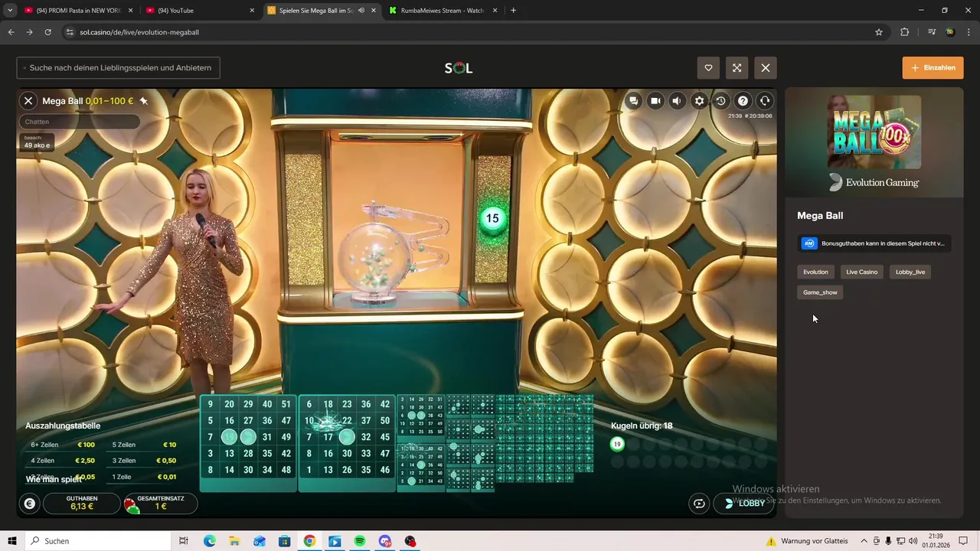Select the Evolution tag
This screenshot has height=551, width=980.
pos(815,272)
